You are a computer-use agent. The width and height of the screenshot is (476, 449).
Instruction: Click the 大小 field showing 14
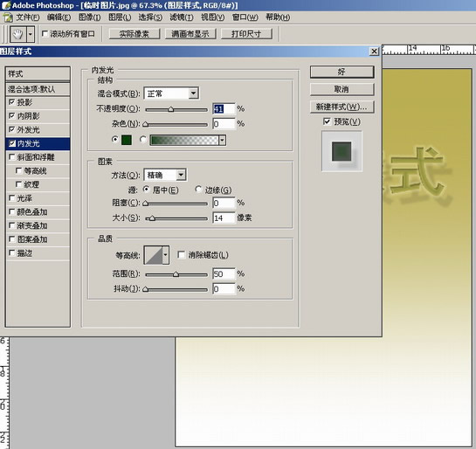point(224,218)
